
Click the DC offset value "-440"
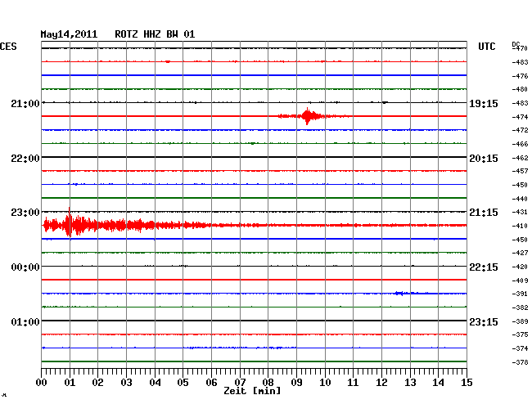pos(520,199)
